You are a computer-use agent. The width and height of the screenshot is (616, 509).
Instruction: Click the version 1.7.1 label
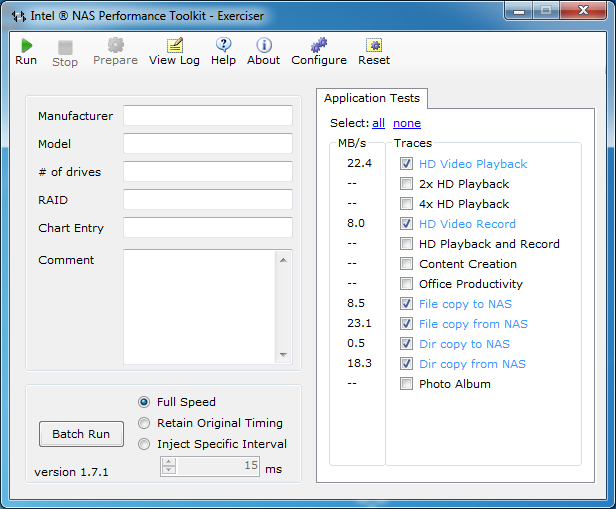click(x=71, y=472)
